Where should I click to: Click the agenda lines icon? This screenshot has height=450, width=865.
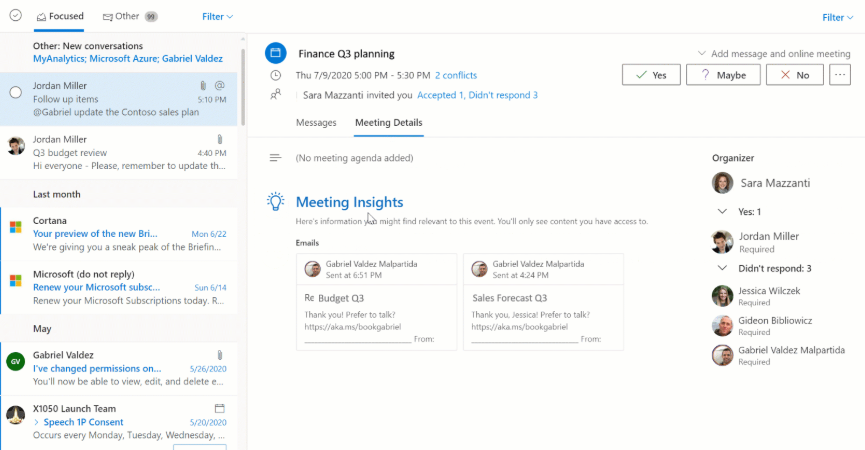click(275, 158)
